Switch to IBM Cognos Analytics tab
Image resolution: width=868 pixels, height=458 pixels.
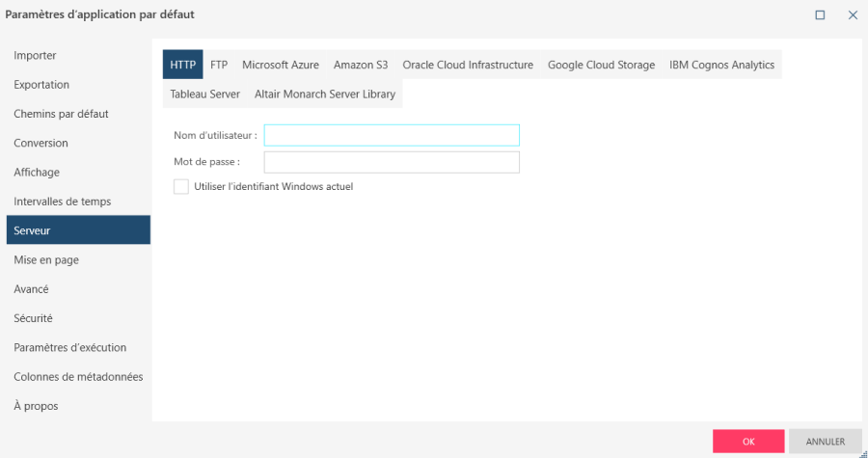pos(721,65)
